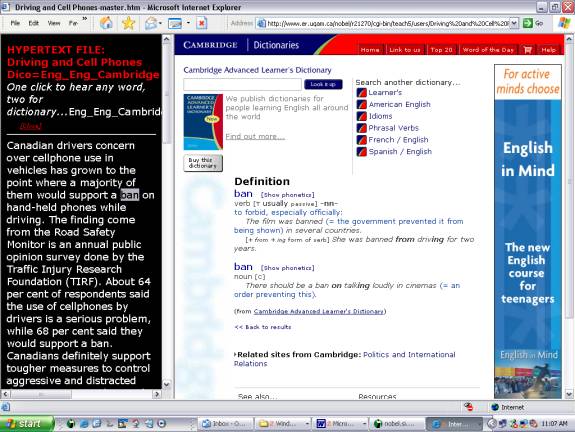Switch to the nobel.si taskbar button
This screenshot has width=575, height=432.
click(396, 424)
